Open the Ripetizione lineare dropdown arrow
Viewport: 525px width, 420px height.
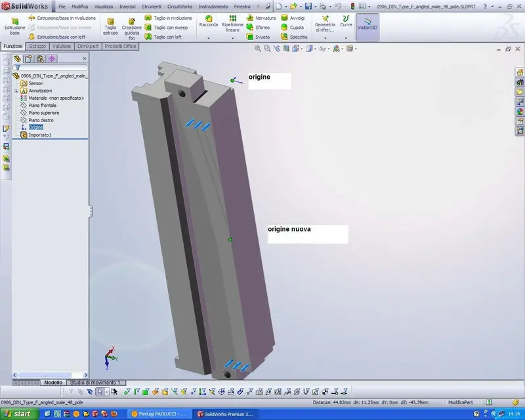coord(232,38)
